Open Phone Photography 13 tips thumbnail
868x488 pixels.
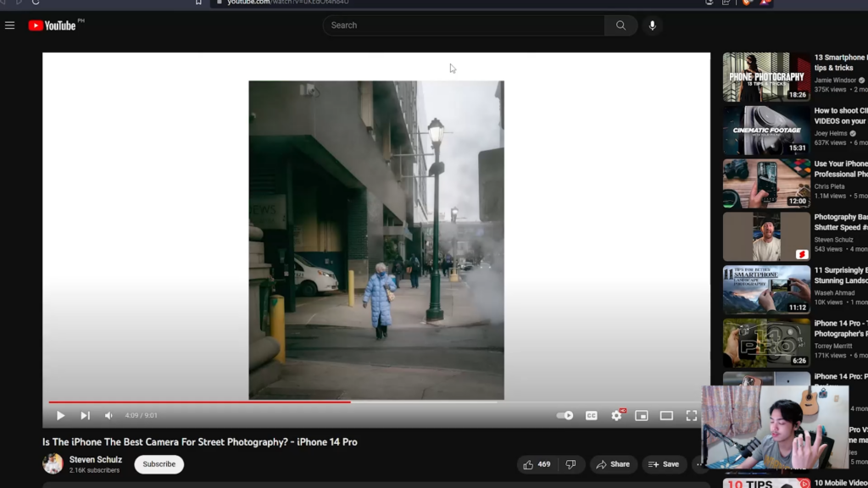(766, 77)
